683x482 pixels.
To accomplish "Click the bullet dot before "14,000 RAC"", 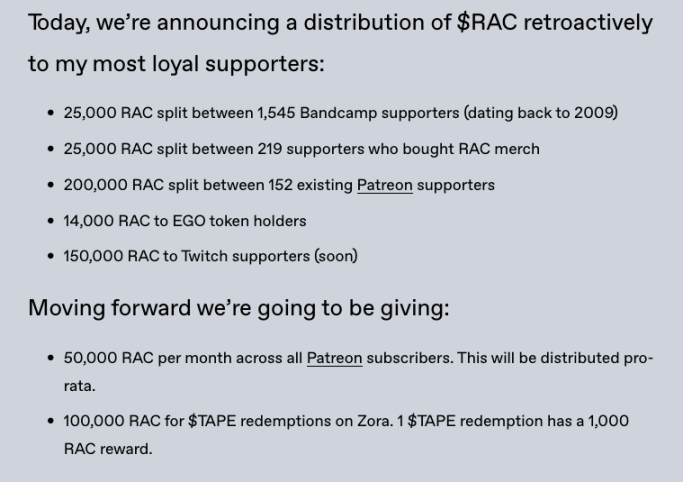I will 51,221.
